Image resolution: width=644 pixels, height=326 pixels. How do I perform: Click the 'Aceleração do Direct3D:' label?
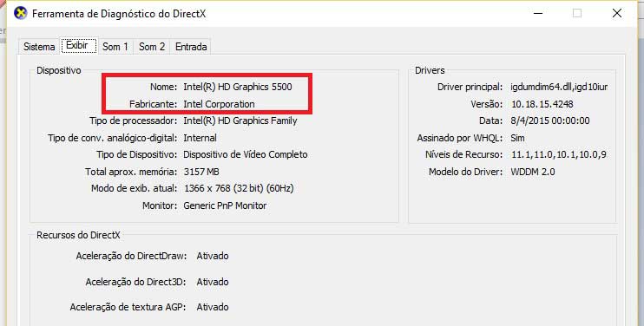tap(136, 282)
